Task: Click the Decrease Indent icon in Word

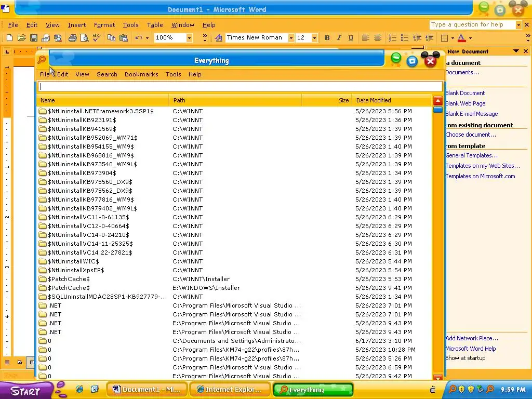Action: click(x=417, y=37)
